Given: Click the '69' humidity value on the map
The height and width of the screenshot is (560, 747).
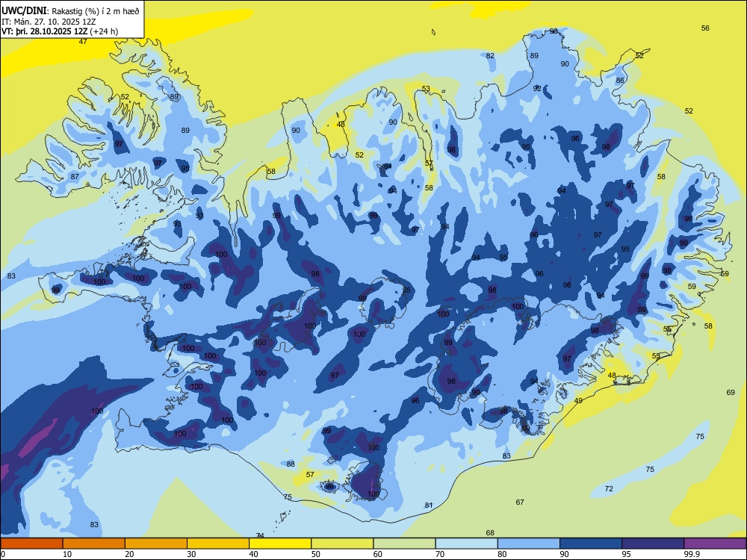Looking at the screenshot, I should (x=731, y=393).
